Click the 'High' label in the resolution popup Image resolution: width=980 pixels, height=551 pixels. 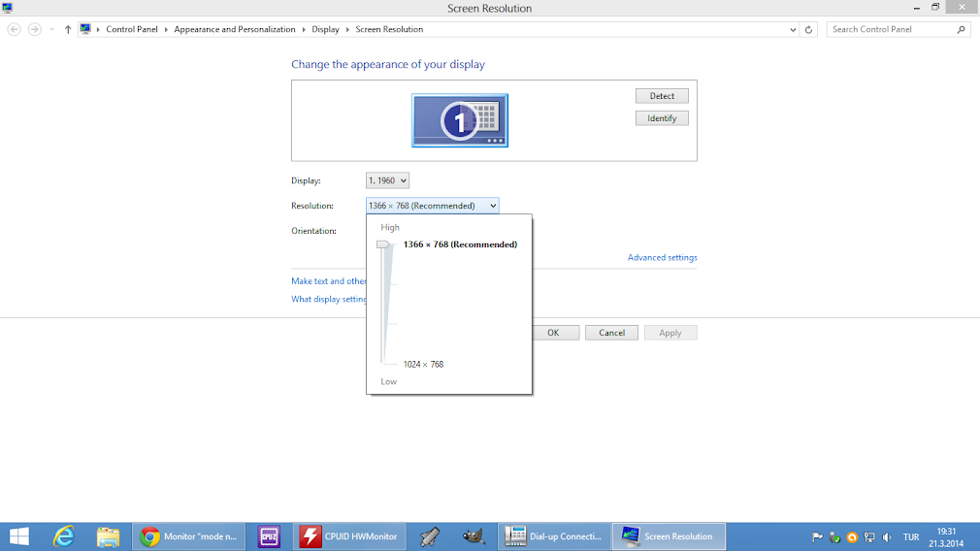click(x=390, y=227)
